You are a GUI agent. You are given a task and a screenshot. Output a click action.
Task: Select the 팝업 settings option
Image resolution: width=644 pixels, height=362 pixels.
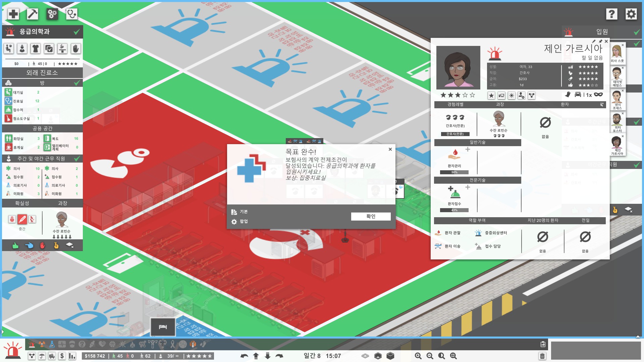[x=239, y=222]
